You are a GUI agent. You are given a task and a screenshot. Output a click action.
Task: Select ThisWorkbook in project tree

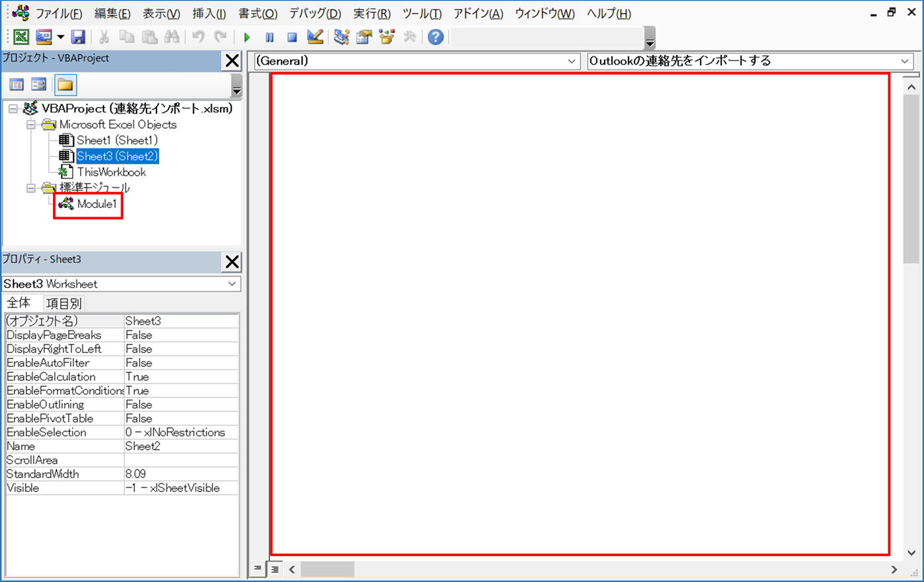coord(111,172)
